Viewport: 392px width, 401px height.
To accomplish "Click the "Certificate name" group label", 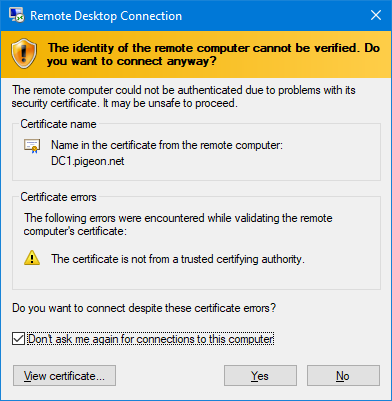I will click(58, 124).
